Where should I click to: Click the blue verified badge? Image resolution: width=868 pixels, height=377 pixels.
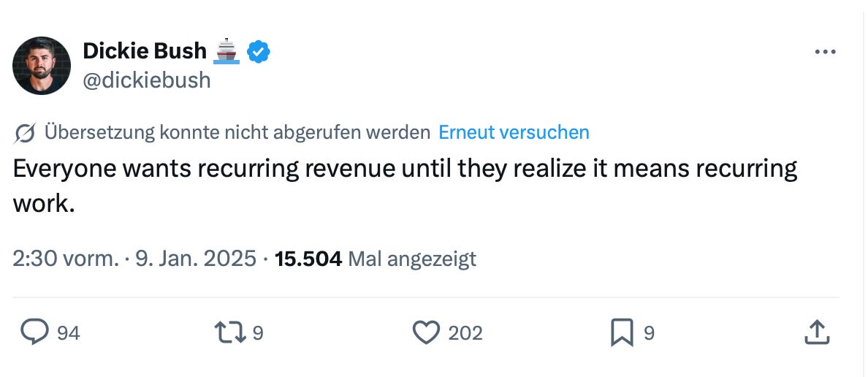point(258,51)
